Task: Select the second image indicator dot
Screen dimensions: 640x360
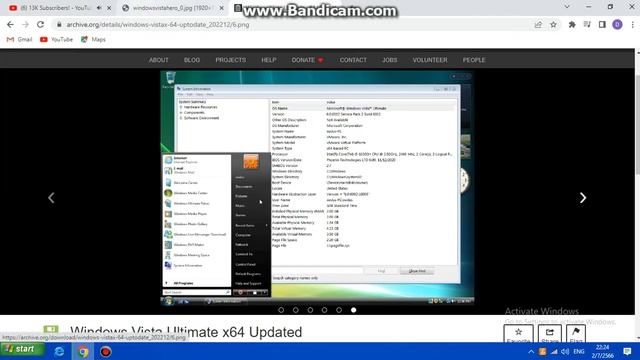Action: click(x=296, y=310)
